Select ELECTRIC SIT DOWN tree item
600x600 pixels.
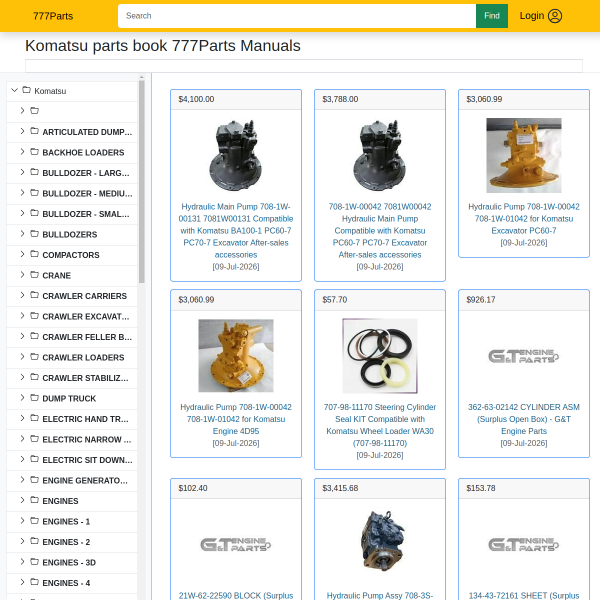coord(87,460)
